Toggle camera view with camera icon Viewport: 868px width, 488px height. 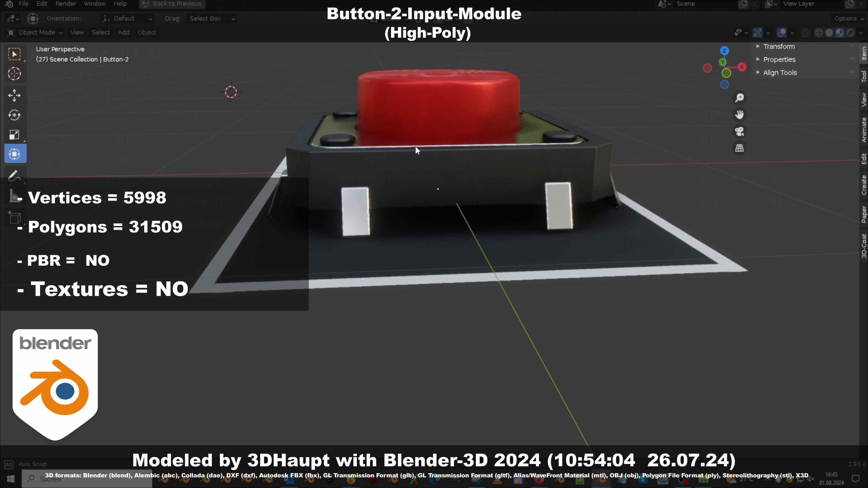click(740, 131)
